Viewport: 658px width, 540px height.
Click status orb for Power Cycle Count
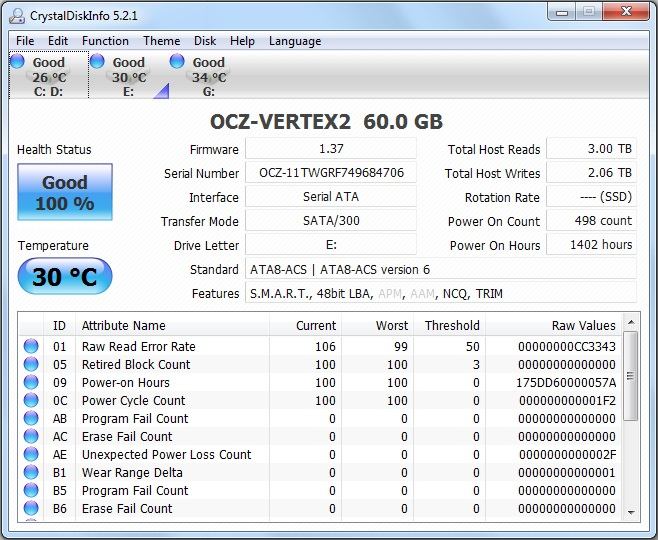31,400
